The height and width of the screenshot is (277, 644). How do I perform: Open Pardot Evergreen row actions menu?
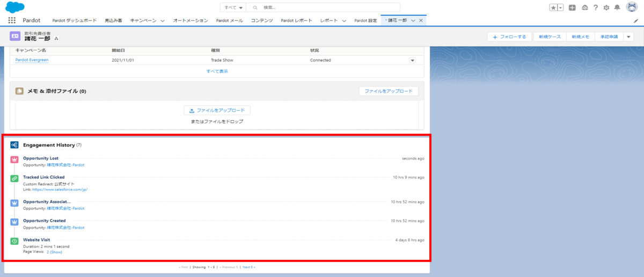pos(413,60)
